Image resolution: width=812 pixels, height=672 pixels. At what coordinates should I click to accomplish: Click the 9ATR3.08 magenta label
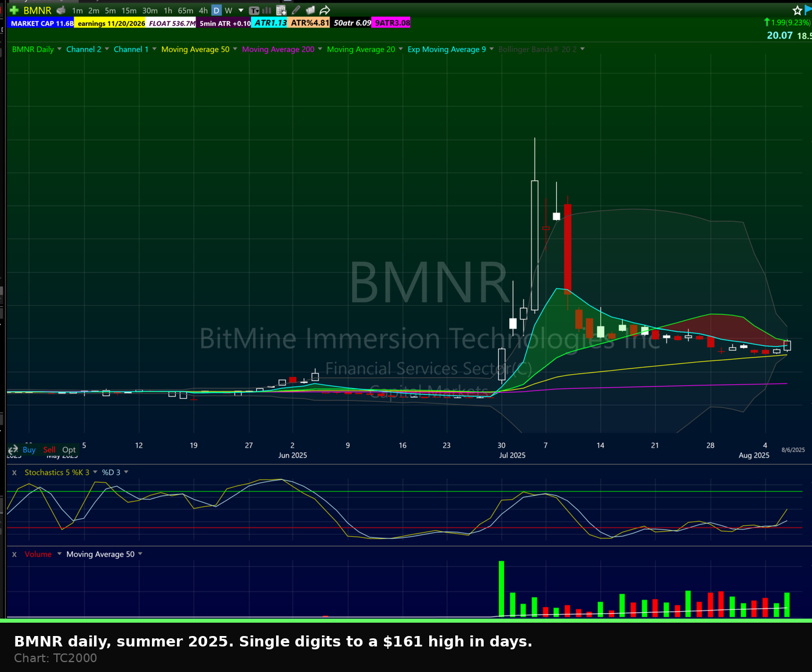pos(392,23)
